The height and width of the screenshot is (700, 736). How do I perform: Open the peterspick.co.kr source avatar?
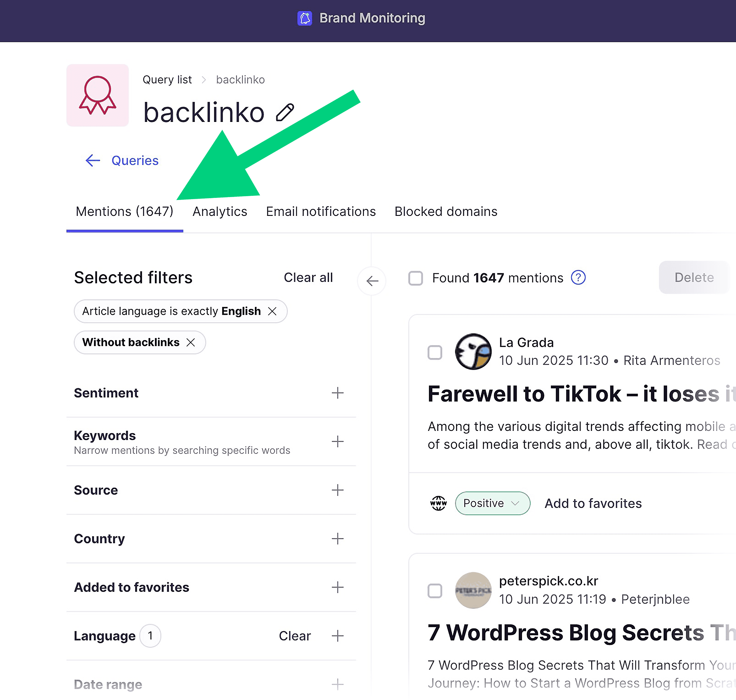tap(473, 590)
